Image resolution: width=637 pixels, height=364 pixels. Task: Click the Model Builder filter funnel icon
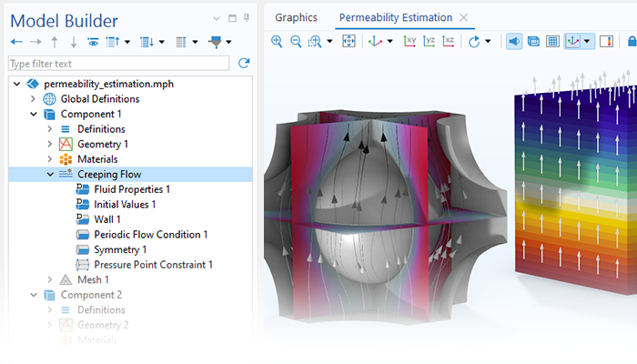(216, 42)
